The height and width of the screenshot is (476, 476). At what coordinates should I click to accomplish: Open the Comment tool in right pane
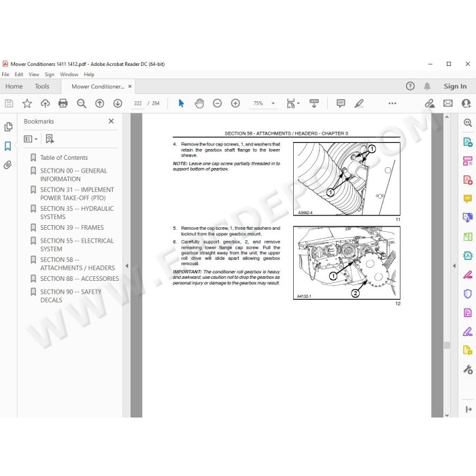(468, 199)
